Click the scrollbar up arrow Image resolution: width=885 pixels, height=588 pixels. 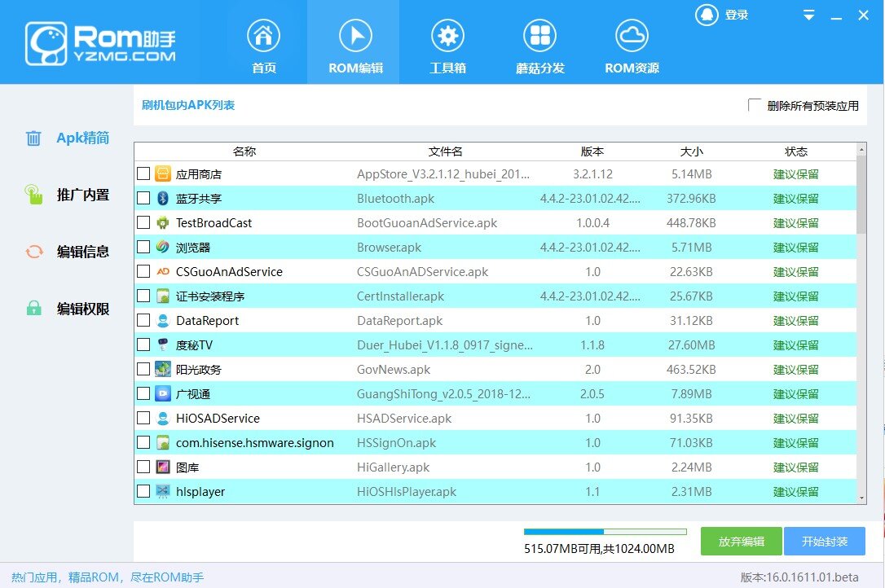click(861, 150)
